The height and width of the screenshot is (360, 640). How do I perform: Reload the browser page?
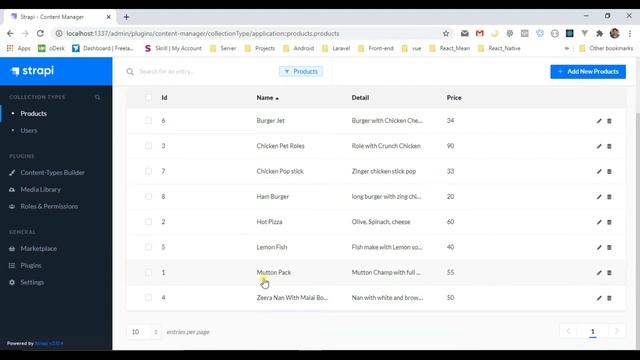(x=40, y=33)
